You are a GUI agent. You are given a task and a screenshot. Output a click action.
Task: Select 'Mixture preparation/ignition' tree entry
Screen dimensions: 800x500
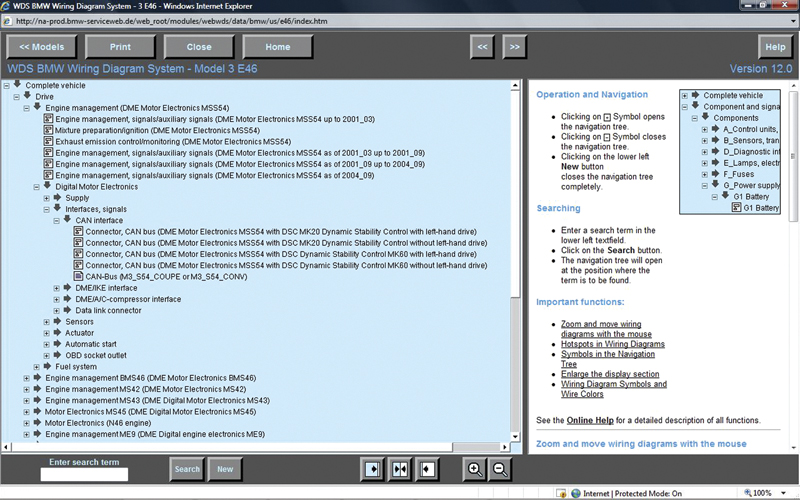point(157,131)
